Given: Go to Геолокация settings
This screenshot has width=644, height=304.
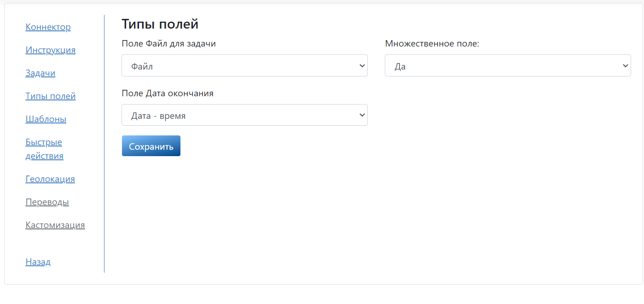Looking at the screenshot, I should tap(50, 179).
